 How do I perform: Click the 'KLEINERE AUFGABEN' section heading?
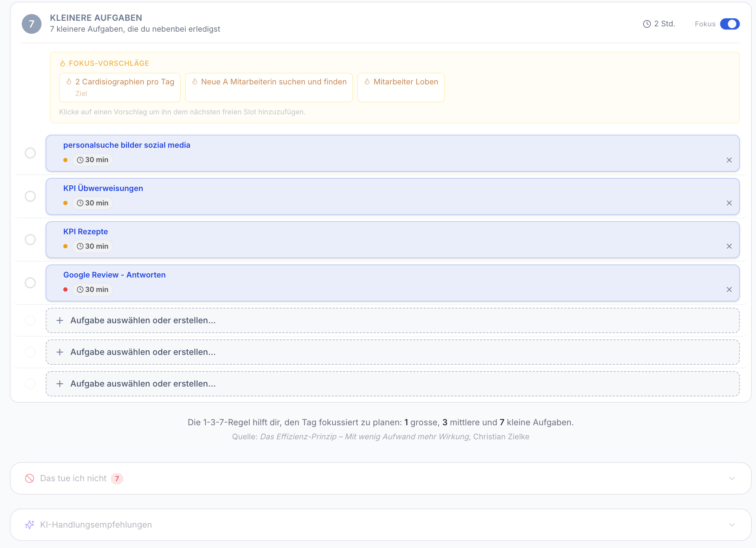96,18
